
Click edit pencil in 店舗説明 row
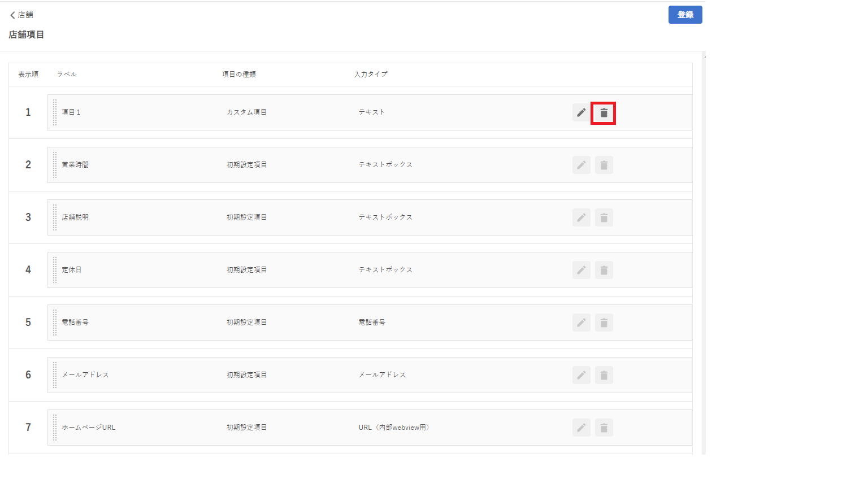[581, 217]
